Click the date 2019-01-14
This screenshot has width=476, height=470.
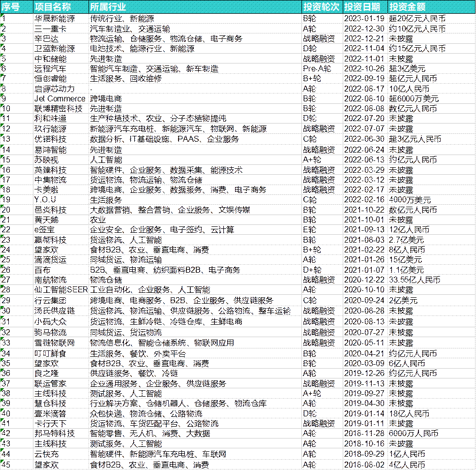pos(364,414)
